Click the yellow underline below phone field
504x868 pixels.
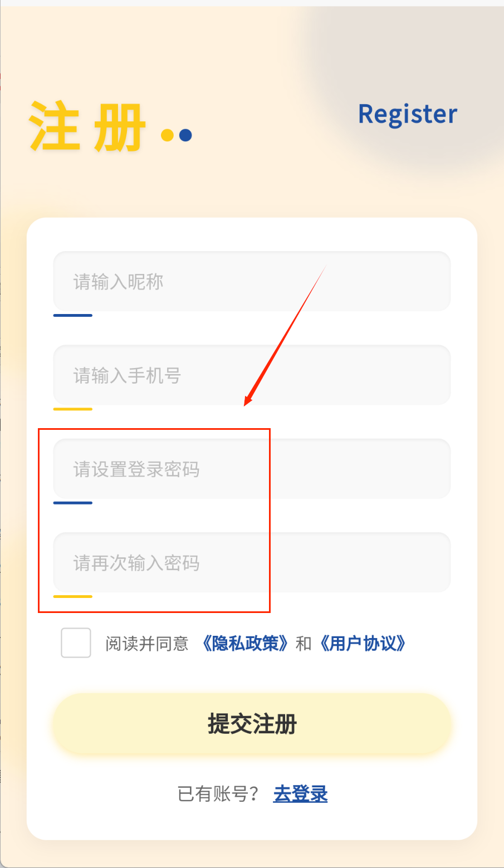click(73, 409)
